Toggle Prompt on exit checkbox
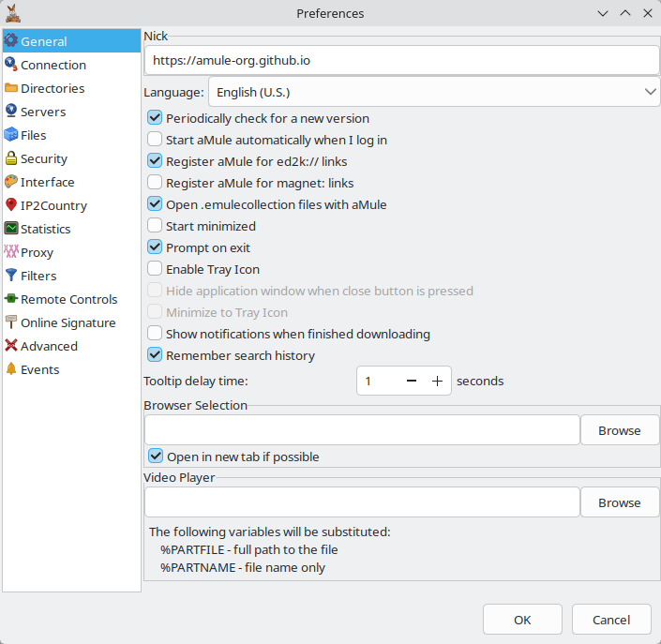 [155, 247]
